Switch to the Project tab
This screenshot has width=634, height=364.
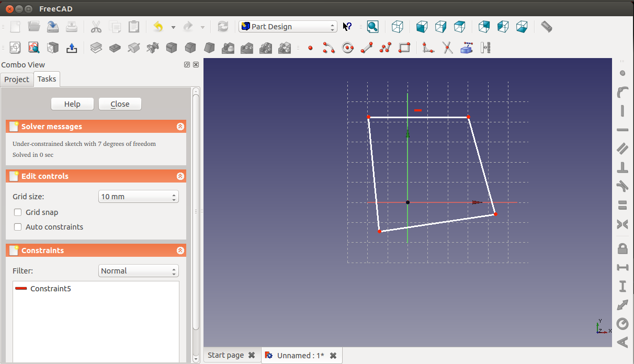pos(17,79)
